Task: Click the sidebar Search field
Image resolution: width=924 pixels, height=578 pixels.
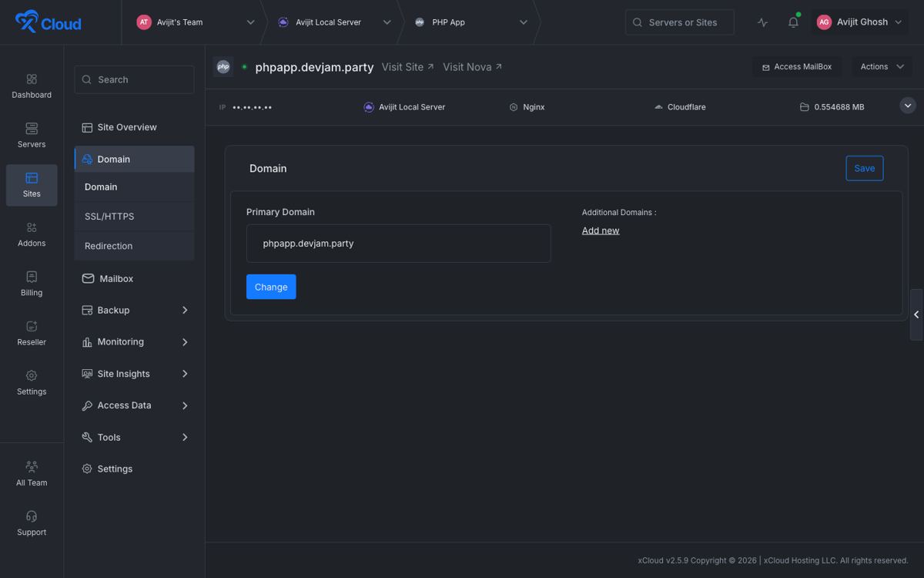Action: click(x=134, y=79)
